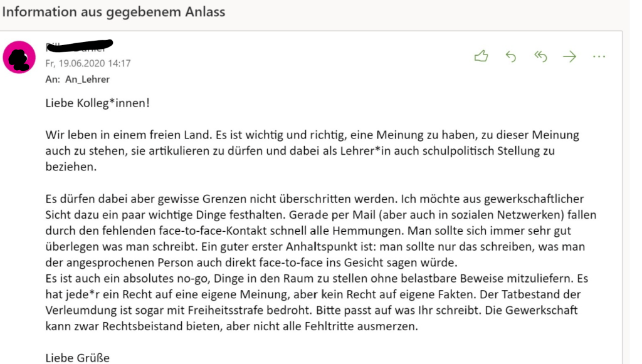Click the thumbs-up Like icon
642x364 pixels.
481,57
